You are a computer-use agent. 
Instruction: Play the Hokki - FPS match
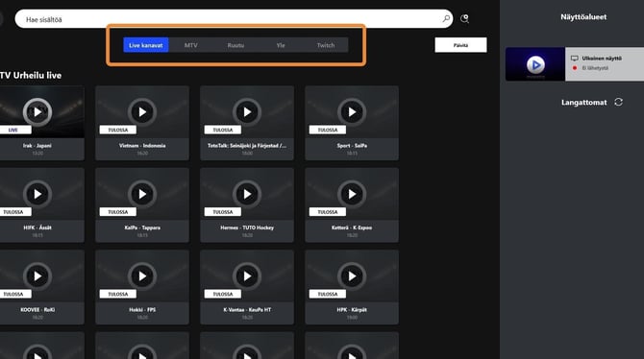click(142, 276)
